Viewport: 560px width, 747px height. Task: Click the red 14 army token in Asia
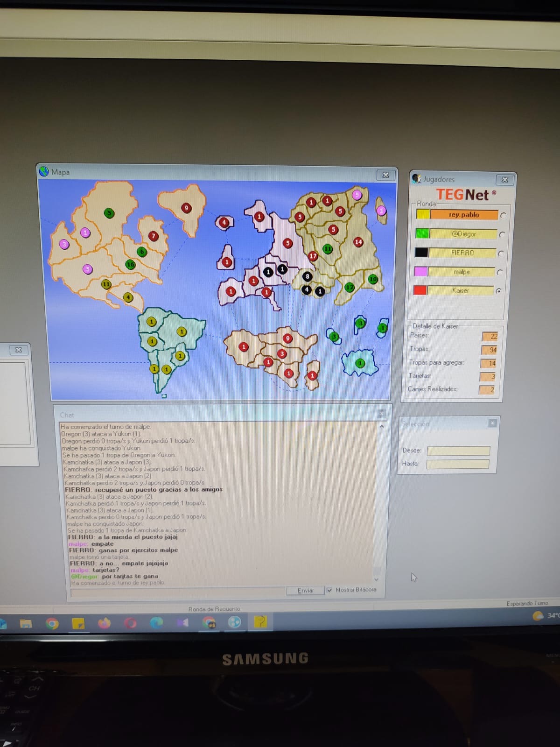358,242
